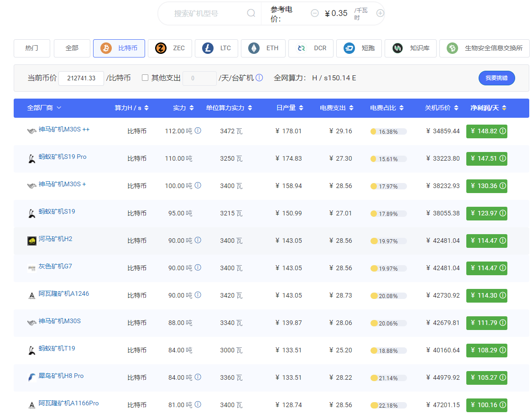
Task: Click the 河马矿机H2 logo icon
Action: (x=32, y=241)
